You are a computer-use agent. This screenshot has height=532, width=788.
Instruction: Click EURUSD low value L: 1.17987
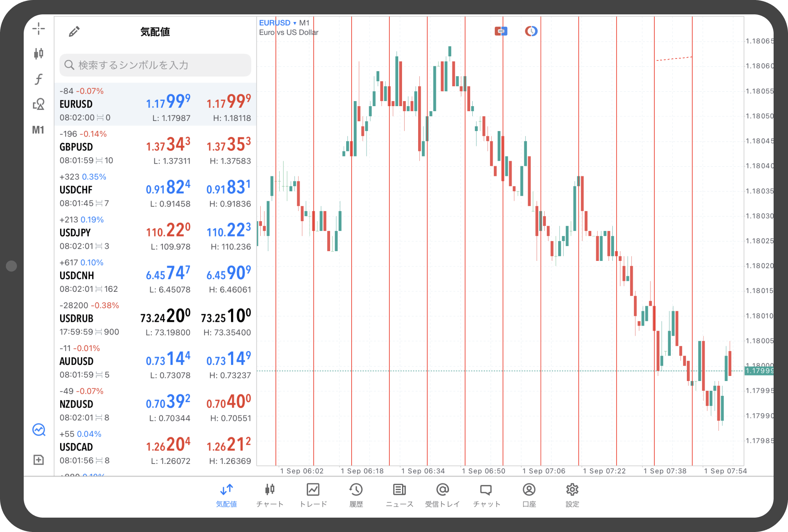pos(171,118)
